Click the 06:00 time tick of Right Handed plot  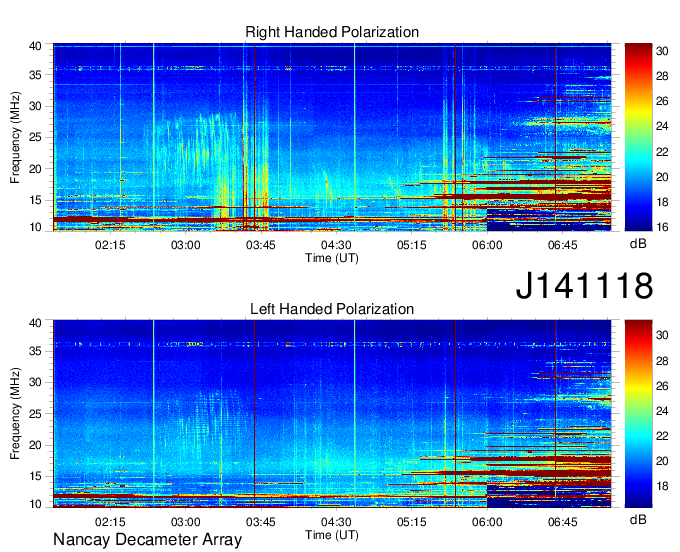(x=487, y=245)
